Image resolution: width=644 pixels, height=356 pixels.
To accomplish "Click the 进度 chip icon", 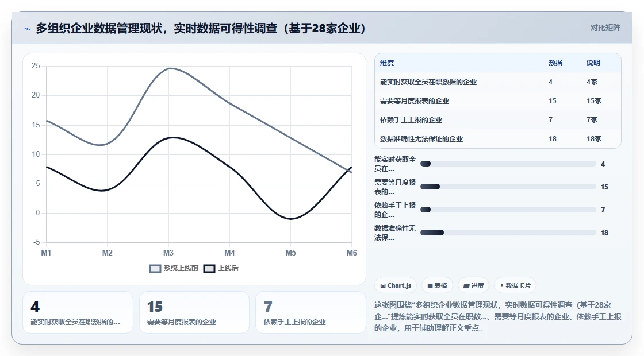I will pyautogui.click(x=466, y=286).
